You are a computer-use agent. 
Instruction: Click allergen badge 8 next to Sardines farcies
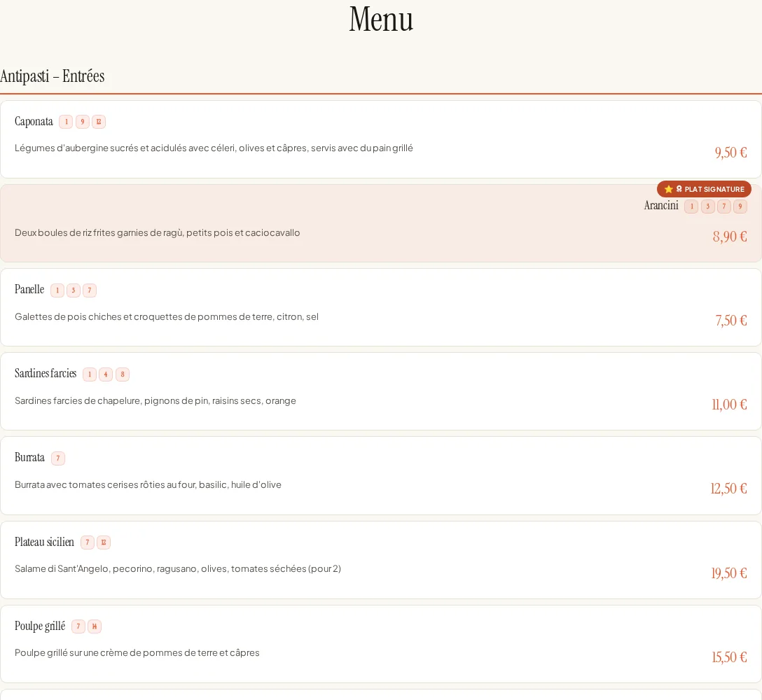point(123,374)
